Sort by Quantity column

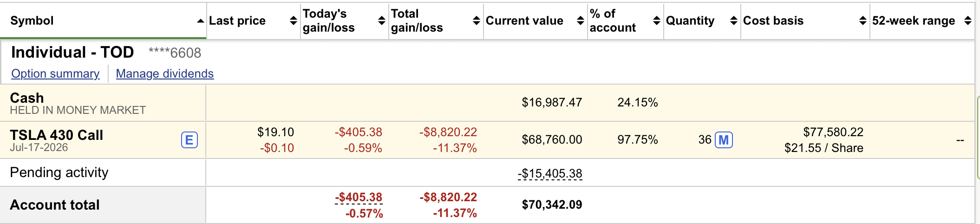(x=733, y=21)
